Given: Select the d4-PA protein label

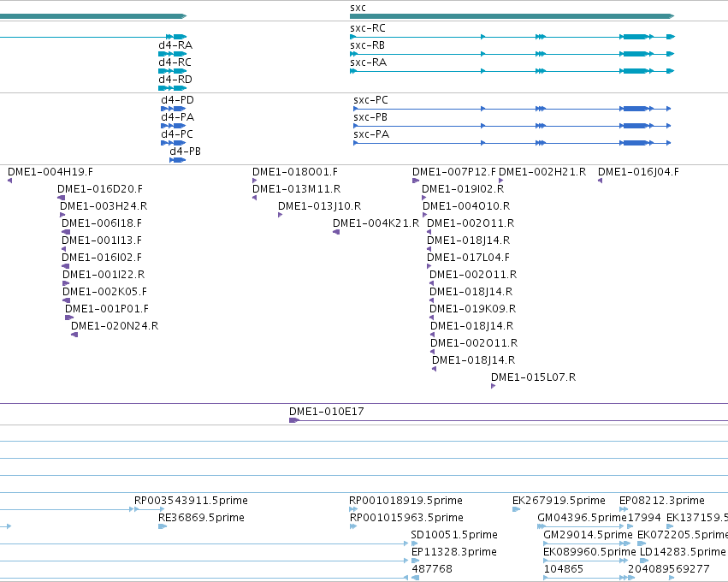Looking at the screenshot, I should tap(177, 117).
